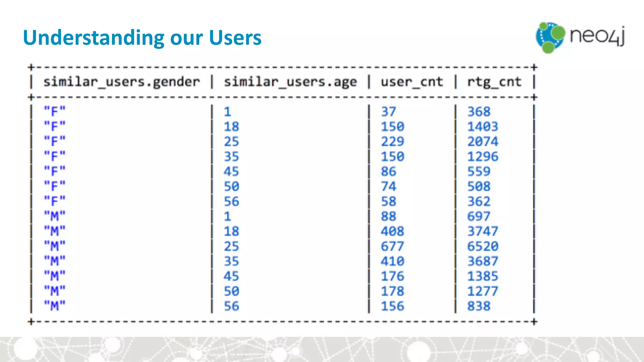Select rtg_cnt value 2074
Screen dimensions: 644x362
[x=483, y=141]
